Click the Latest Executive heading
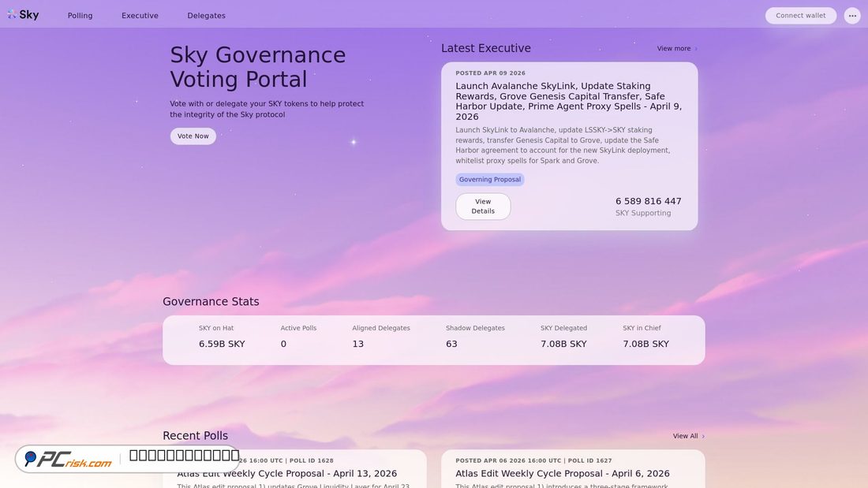The width and height of the screenshot is (868, 488). (x=486, y=48)
